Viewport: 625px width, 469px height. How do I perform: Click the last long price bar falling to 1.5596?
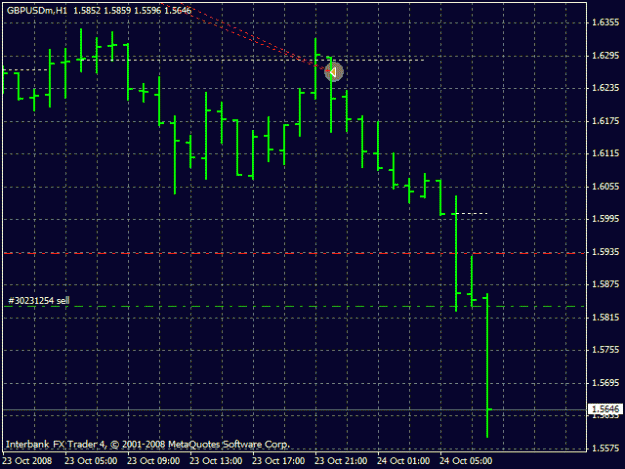487,365
